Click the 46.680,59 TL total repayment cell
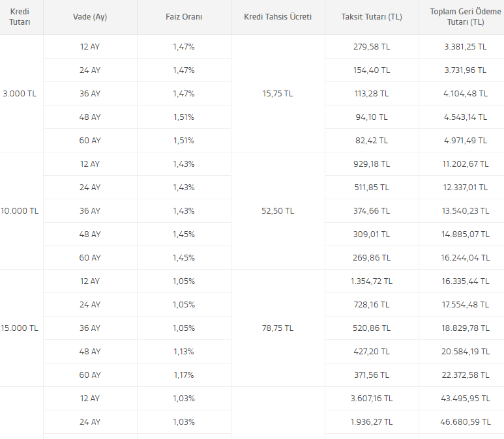The image size is (504, 439). [466, 422]
